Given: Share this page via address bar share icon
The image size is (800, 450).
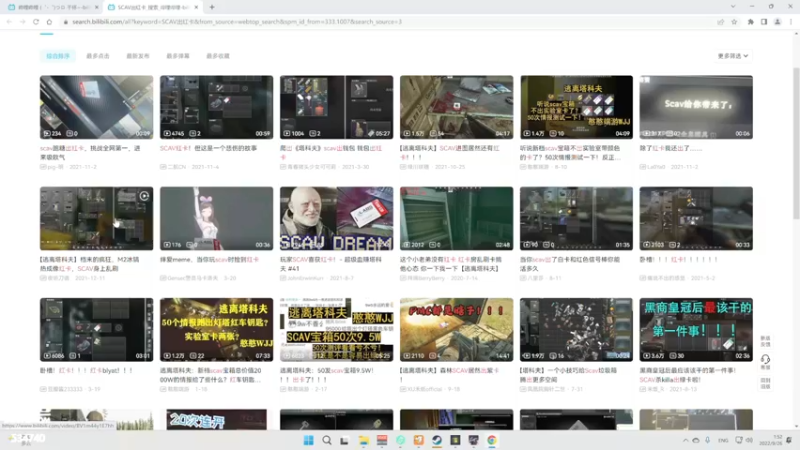Looking at the screenshot, I should pos(720,22).
